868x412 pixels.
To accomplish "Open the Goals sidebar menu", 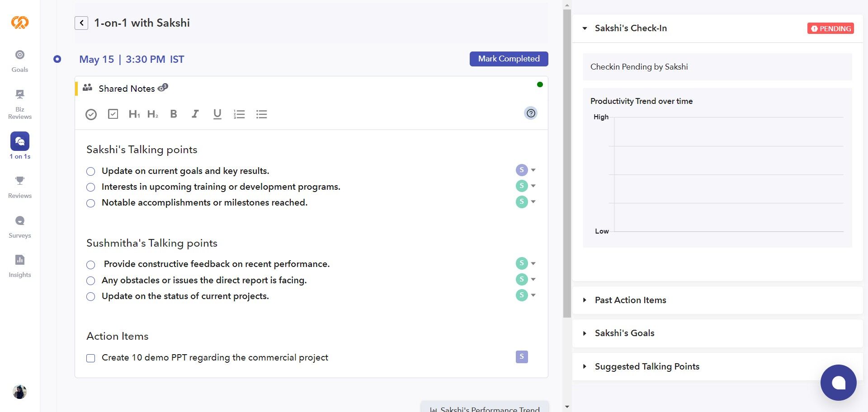I will pyautogui.click(x=20, y=61).
